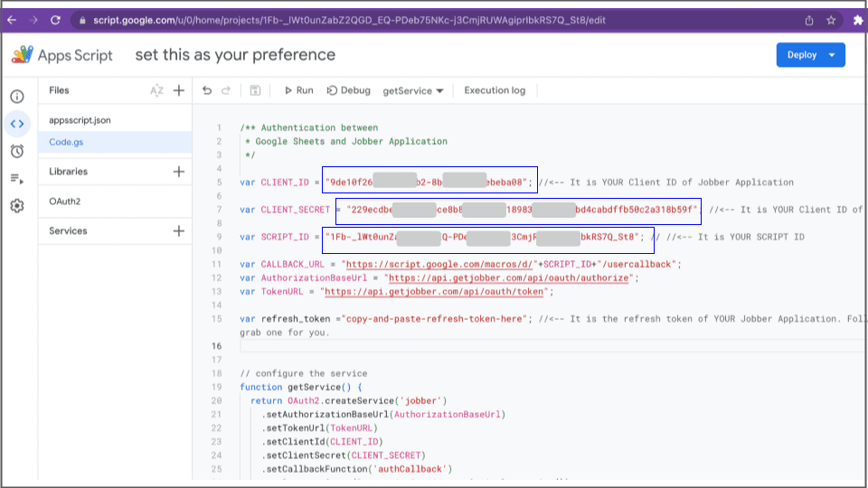
Task: Click the save project disk icon
Action: coord(255,90)
